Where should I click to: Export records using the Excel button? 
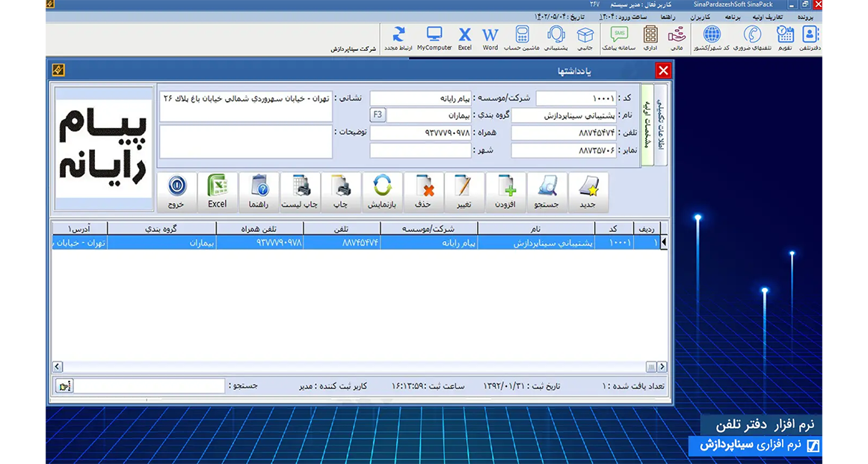(x=217, y=191)
